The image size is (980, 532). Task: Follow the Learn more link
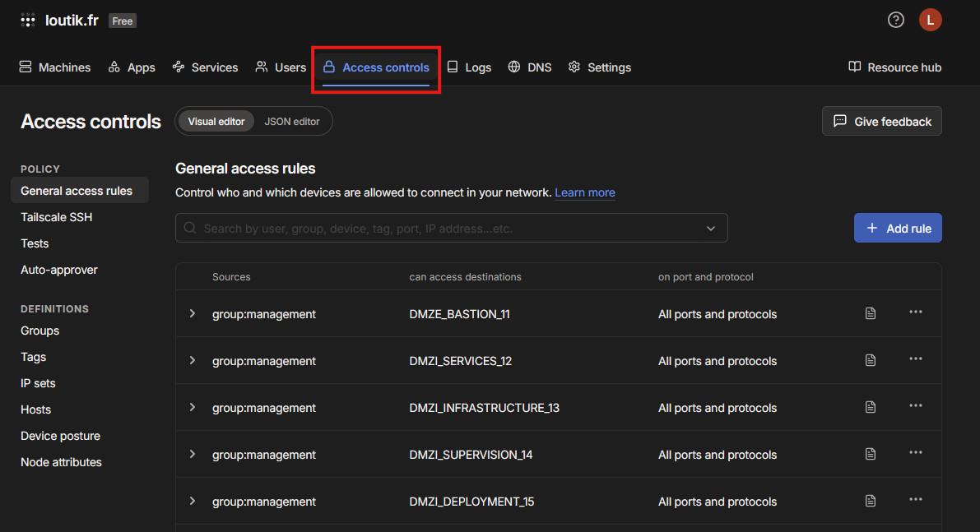pyautogui.click(x=585, y=192)
